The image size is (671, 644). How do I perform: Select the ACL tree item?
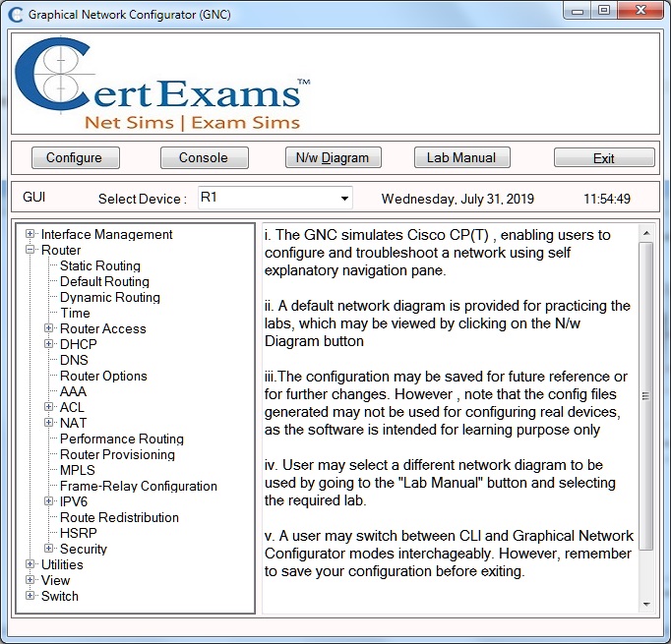[x=72, y=407]
